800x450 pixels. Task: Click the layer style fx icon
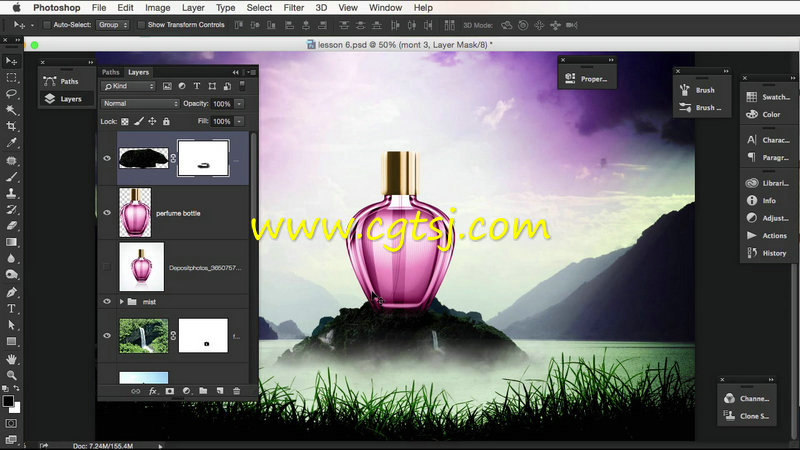[x=153, y=391]
